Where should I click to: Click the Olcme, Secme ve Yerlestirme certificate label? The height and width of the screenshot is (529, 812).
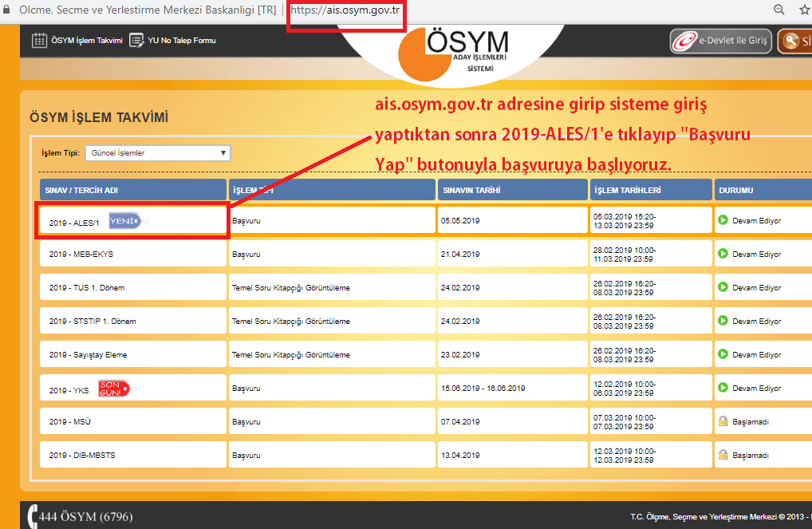(x=148, y=10)
